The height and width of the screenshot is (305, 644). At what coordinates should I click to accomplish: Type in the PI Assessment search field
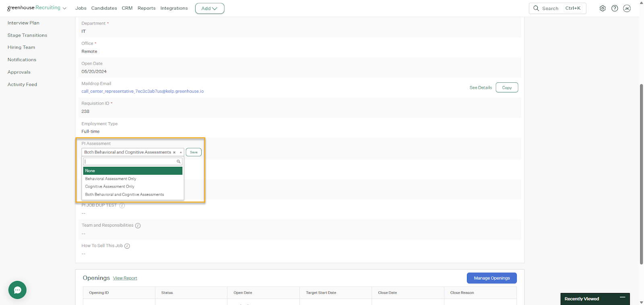(x=130, y=162)
